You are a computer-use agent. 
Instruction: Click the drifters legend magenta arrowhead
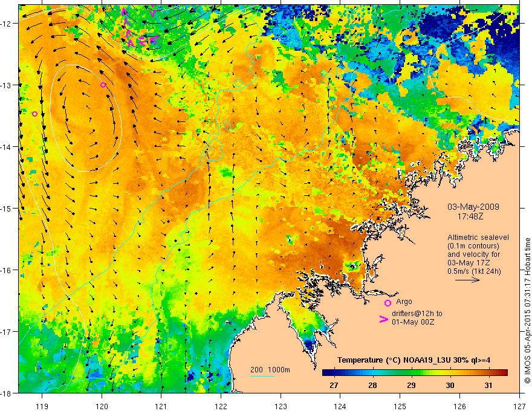tap(383, 319)
